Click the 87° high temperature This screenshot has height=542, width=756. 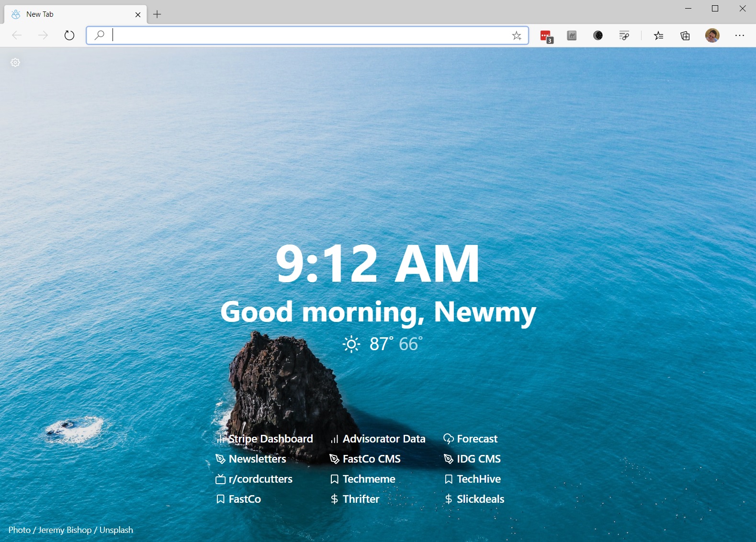[382, 344]
